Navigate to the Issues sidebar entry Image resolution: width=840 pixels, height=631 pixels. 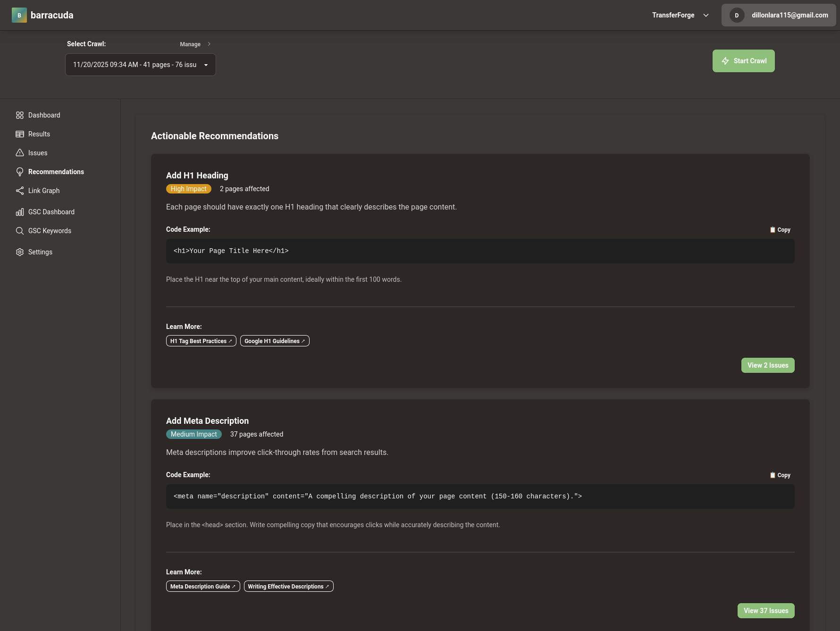pos(37,152)
